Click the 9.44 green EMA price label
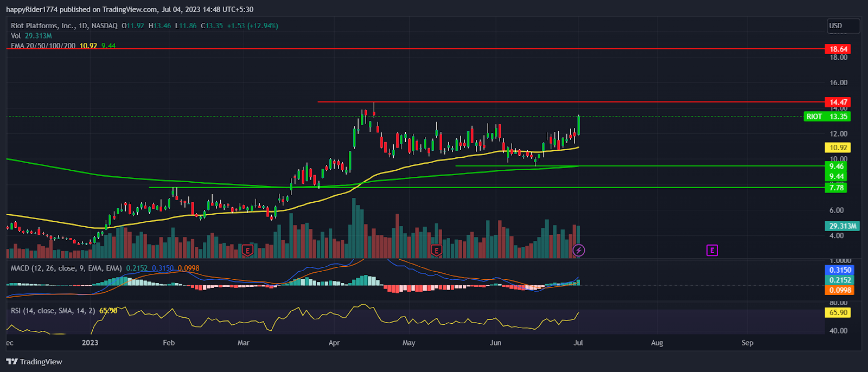The height and width of the screenshot is (372, 868). tap(837, 176)
